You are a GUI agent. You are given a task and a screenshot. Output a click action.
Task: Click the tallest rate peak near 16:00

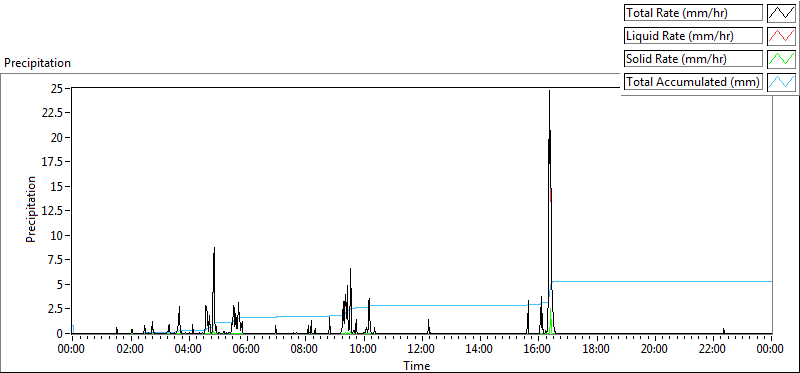tap(549, 92)
